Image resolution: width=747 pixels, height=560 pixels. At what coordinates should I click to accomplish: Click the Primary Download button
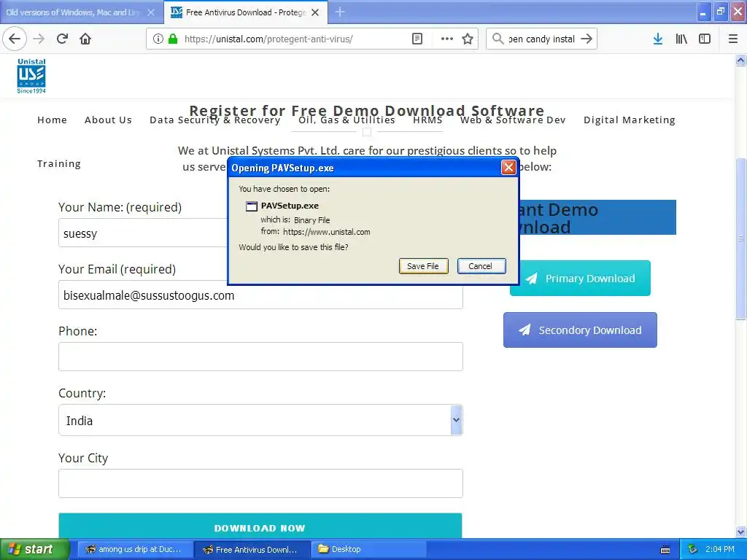pyautogui.click(x=580, y=278)
